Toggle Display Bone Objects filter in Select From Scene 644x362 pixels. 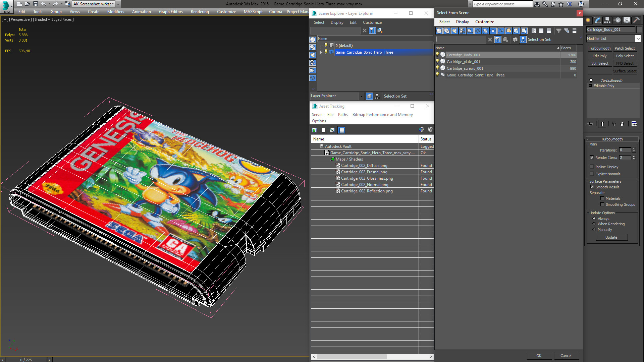click(501, 31)
